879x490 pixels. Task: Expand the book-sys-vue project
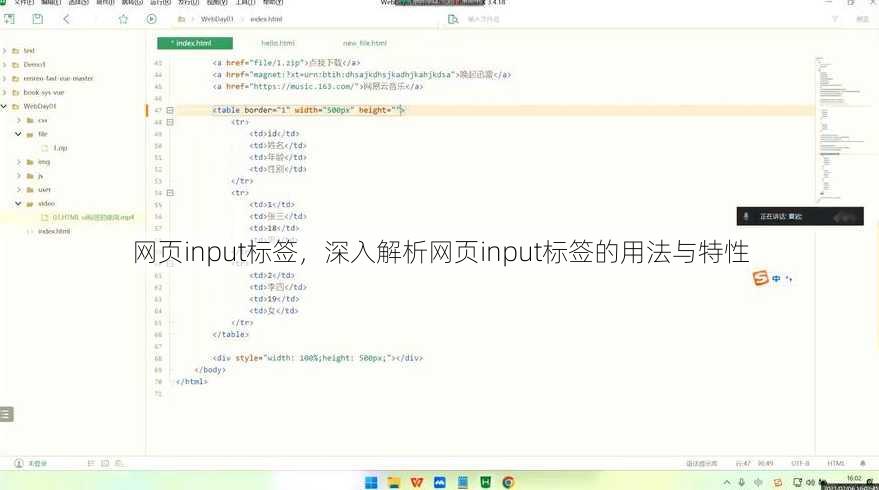[x=4, y=93]
